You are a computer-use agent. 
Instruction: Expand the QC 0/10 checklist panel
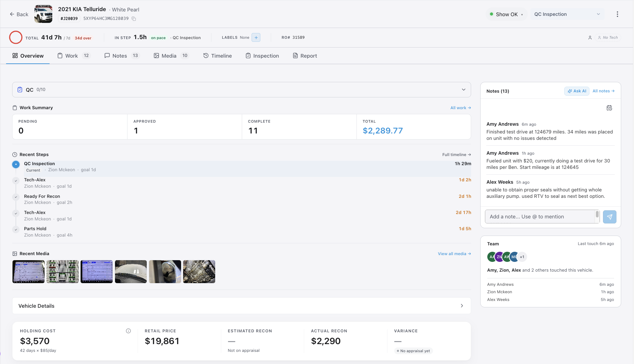click(241, 90)
